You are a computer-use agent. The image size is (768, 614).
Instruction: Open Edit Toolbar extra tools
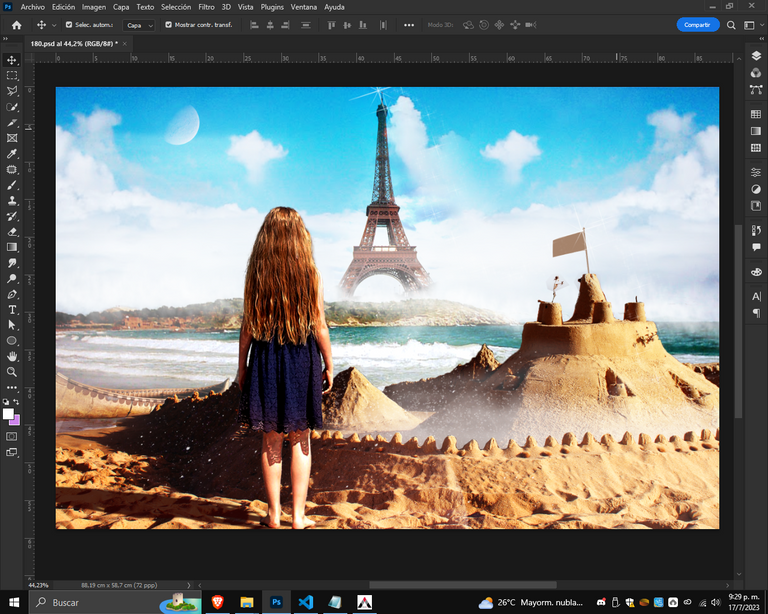pyautogui.click(x=12, y=388)
